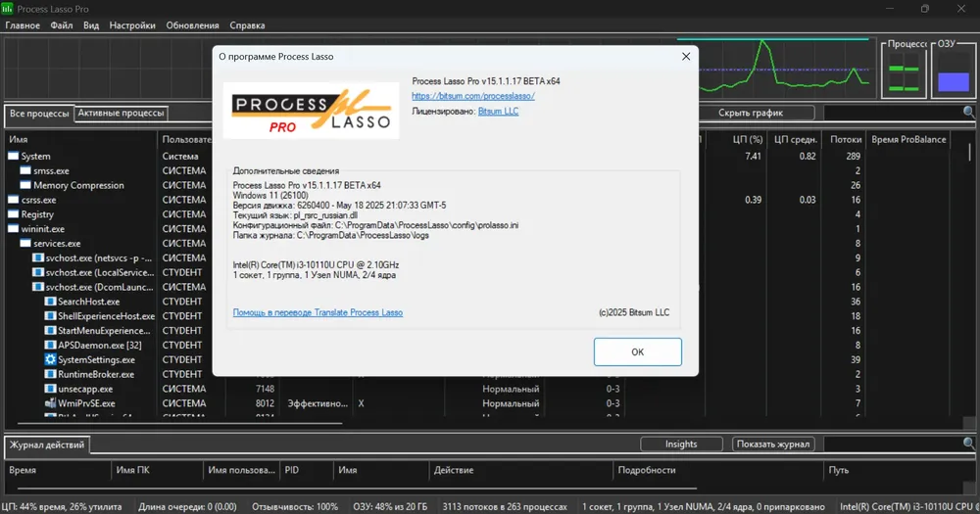
Task: Switch to the Активные процессы tab
Action: [121, 113]
